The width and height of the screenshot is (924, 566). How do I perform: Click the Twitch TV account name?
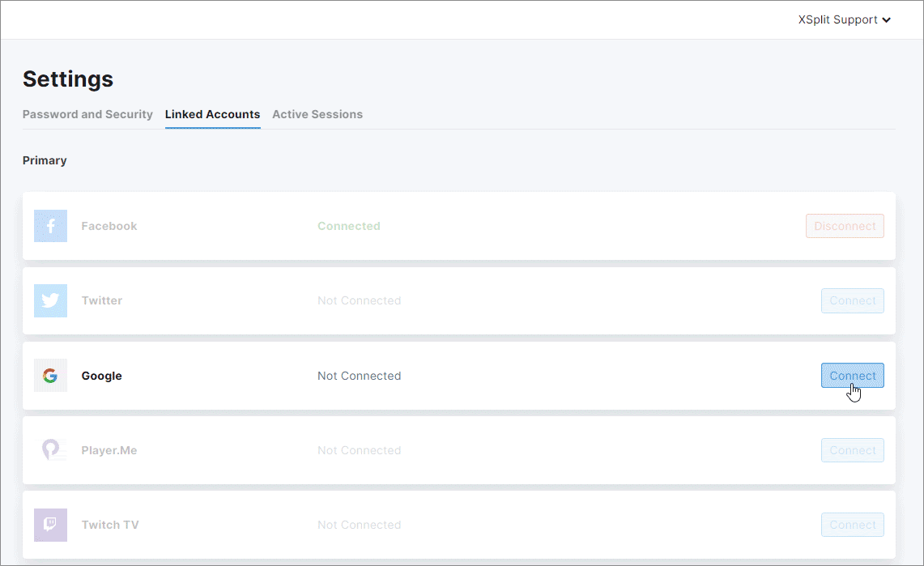[x=109, y=525]
